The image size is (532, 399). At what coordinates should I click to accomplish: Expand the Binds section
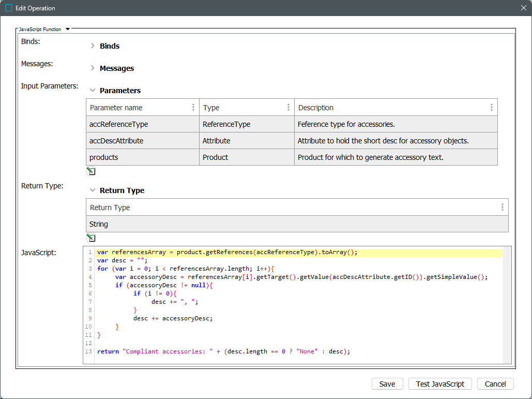point(93,46)
